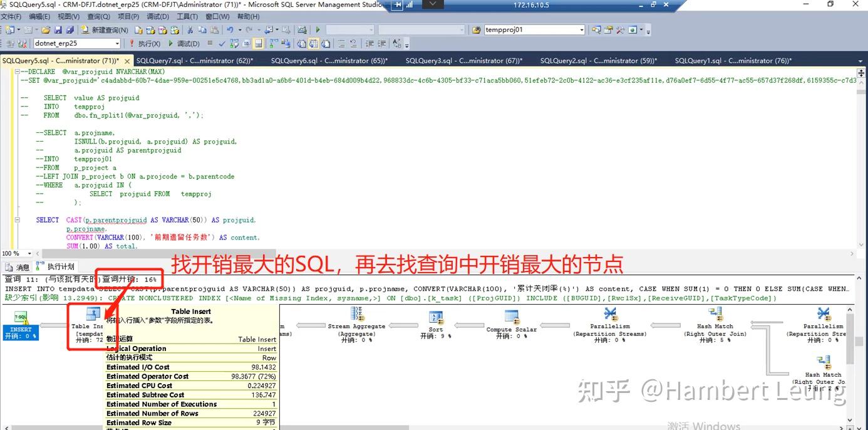Open the tempproj01 find combo box
Viewport: 868px width, 430px height.
[x=534, y=29]
